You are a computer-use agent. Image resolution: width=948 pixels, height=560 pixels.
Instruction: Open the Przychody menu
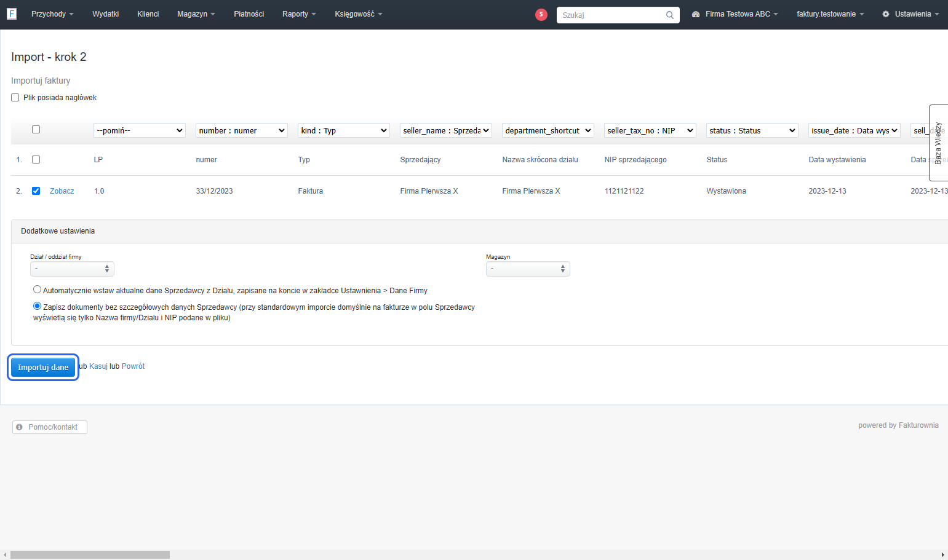[52, 14]
